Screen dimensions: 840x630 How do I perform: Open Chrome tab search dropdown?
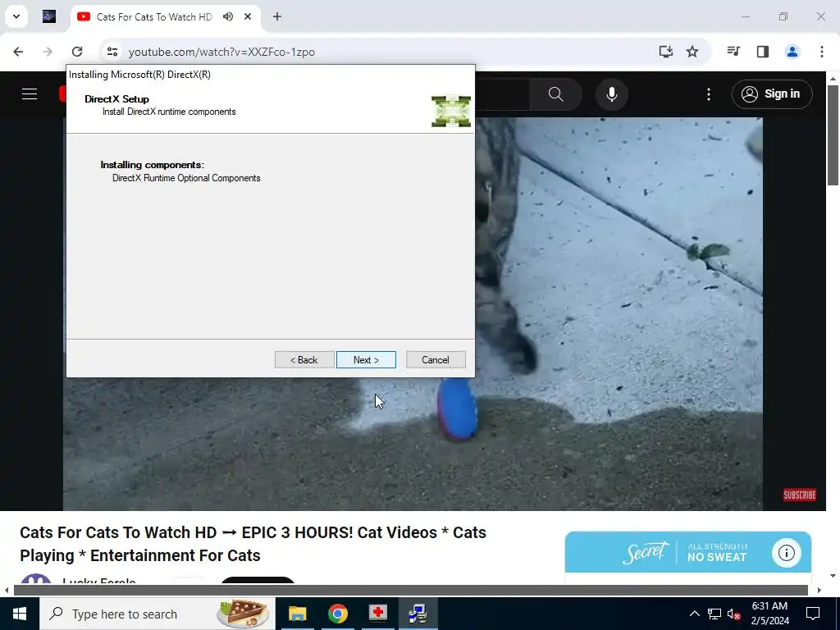(x=16, y=16)
